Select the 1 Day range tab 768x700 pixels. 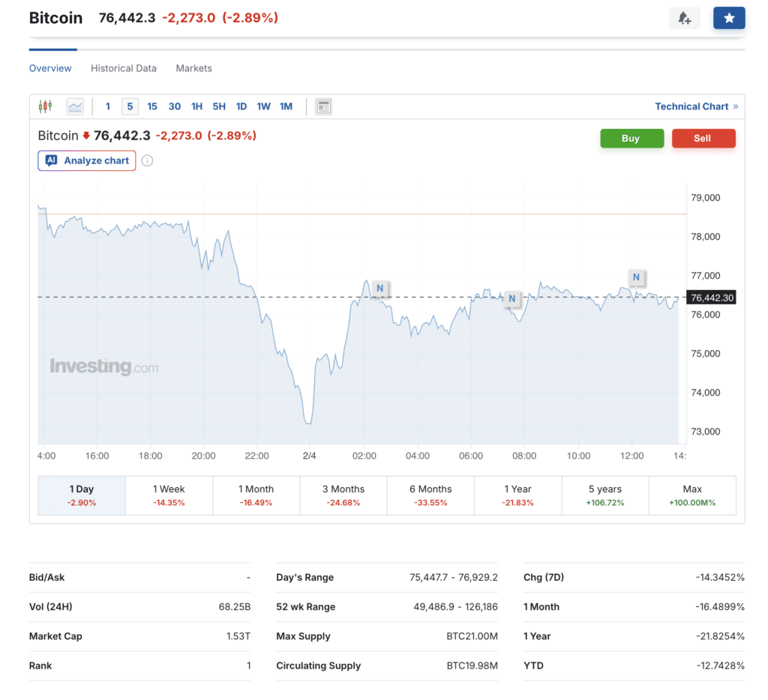pos(81,495)
